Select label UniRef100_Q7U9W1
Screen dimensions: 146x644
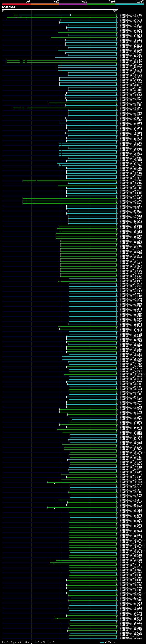[131, 30]
